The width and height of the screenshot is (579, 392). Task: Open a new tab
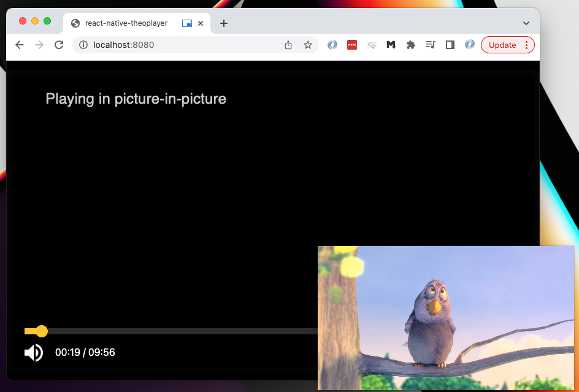223,23
